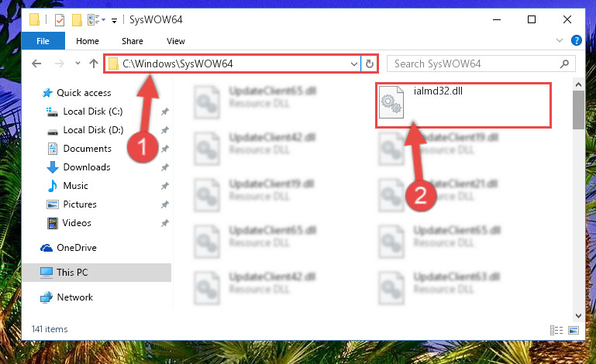Screen dimensions: 596x364
Task: Click the refresh button beside address bar
Action: 370,64
